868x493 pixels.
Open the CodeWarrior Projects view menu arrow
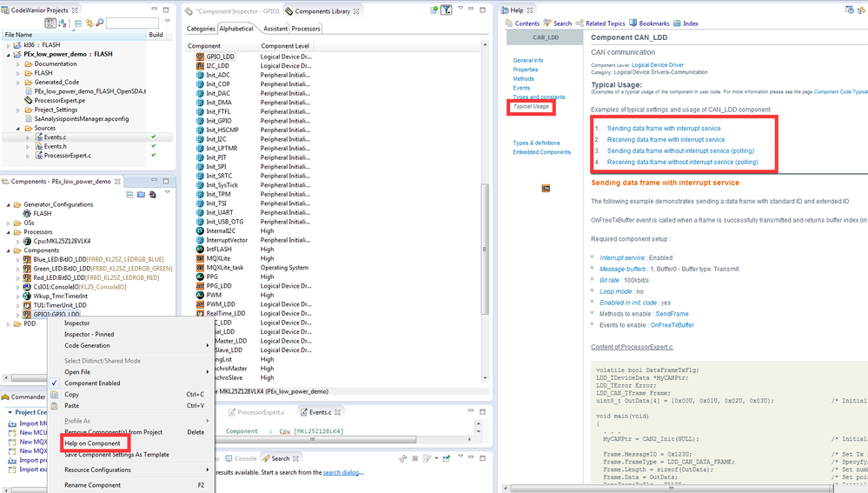(x=168, y=22)
